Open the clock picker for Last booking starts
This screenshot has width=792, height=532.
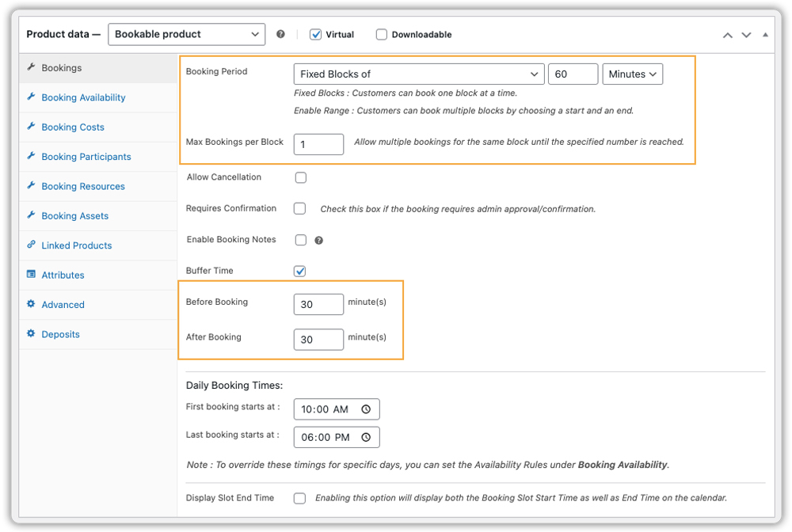pyautogui.click(x=365, y=436)
